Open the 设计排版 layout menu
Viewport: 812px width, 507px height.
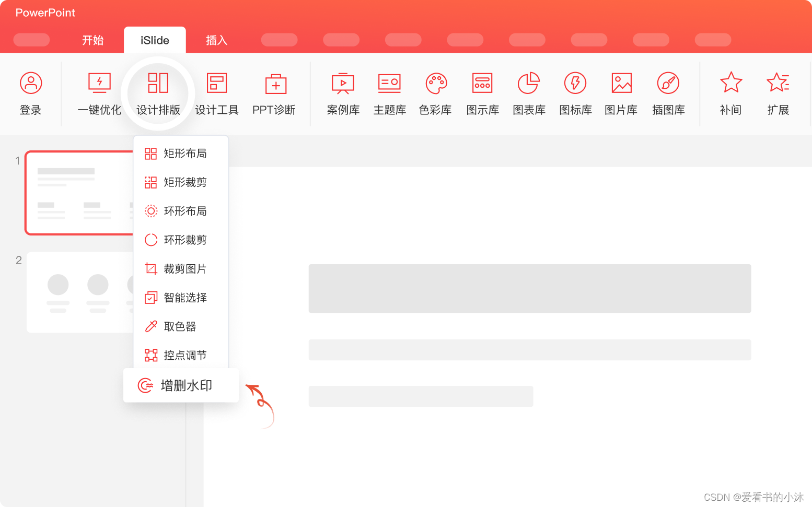(158, 94)
